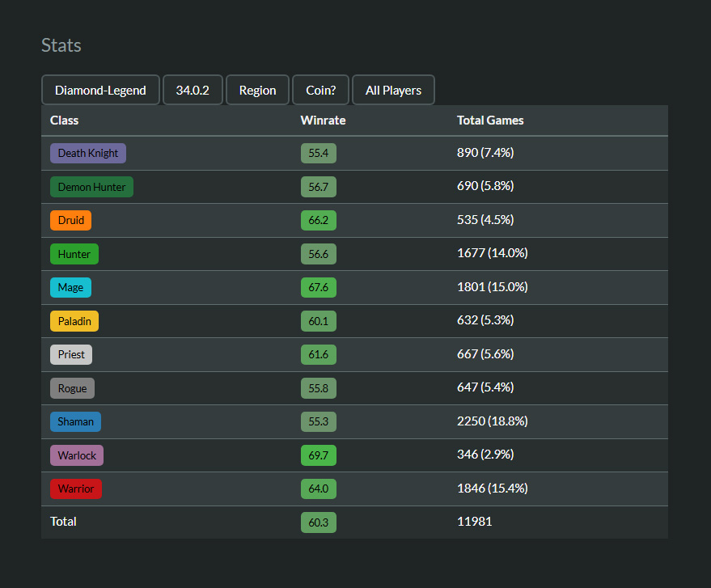
Task: Choose the green Hunter class tag
Action: coord(74,254)
